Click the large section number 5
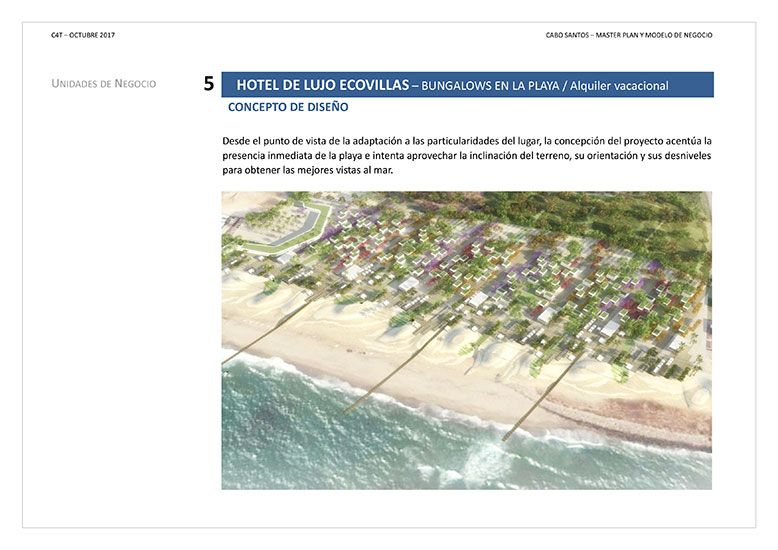Viewport: 778px width, 550px height. tap(208, 85)
